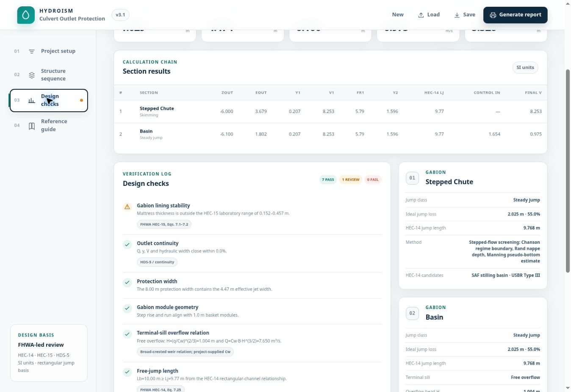Click the Design checks chart icon
The width and height of the screenshot is (571, 392).
[x=32, y=100]
